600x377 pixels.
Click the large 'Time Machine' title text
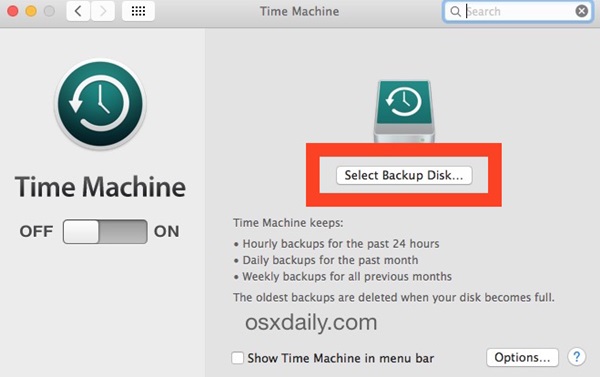[100, 187]
